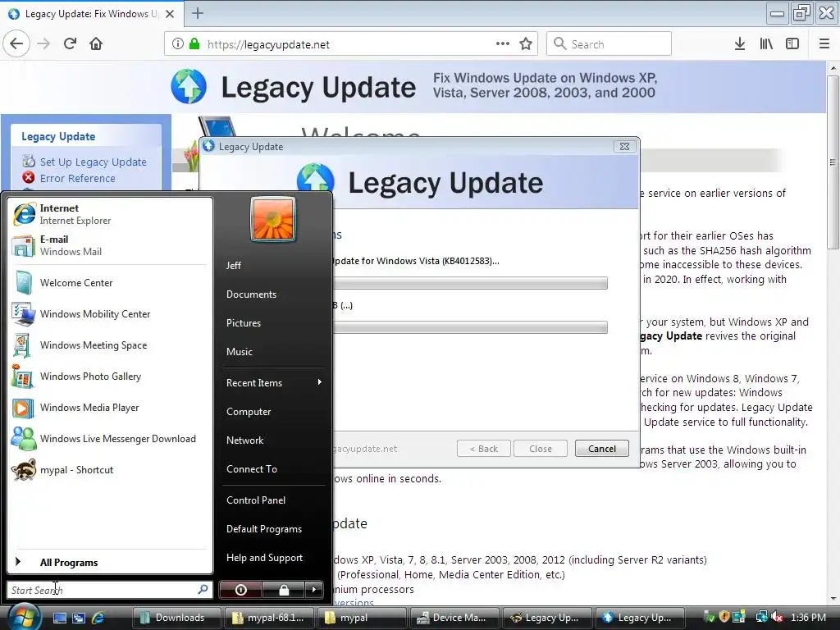The height and width of the screenshot is (630, 840).
Task: Open Set Up Legacy Update link
Action: (93, 162)
